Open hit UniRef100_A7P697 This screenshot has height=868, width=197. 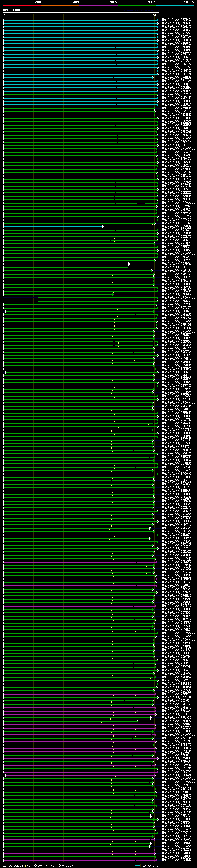tap(177, 23)
